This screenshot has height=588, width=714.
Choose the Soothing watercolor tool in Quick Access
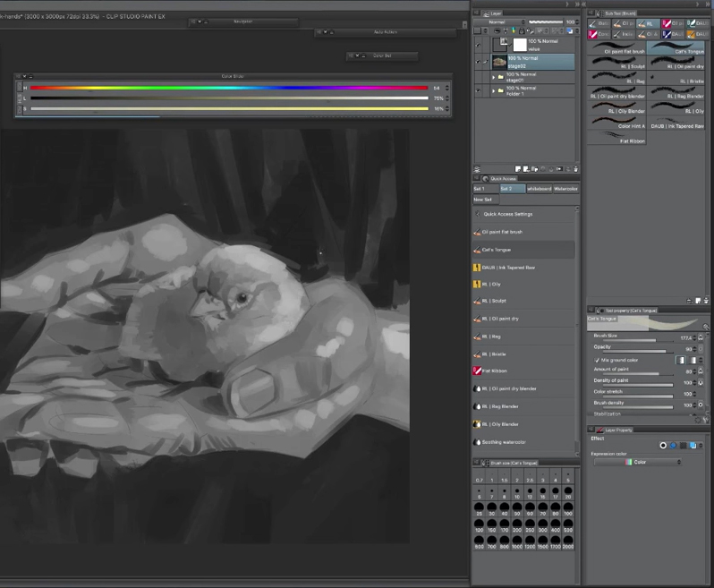501,441
